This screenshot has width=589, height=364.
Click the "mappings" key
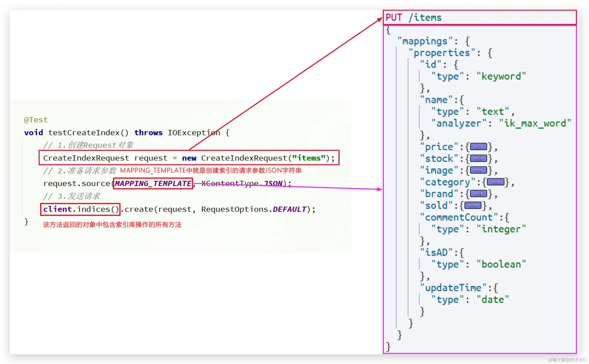pyautogui.click(x=425, y=41)
